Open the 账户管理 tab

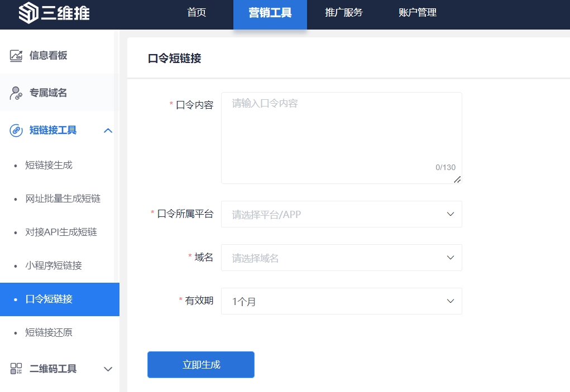coord(418,13)
